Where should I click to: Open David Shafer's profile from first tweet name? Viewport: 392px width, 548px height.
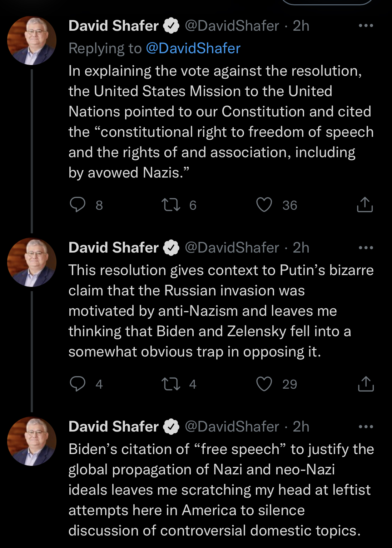(113, 26)
